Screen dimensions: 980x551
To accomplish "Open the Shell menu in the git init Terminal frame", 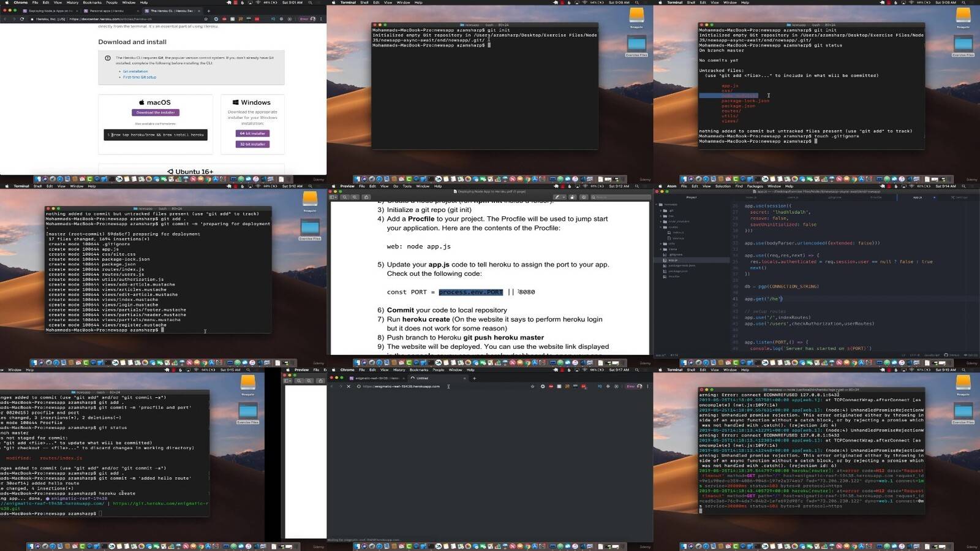I will click(364, 2).
